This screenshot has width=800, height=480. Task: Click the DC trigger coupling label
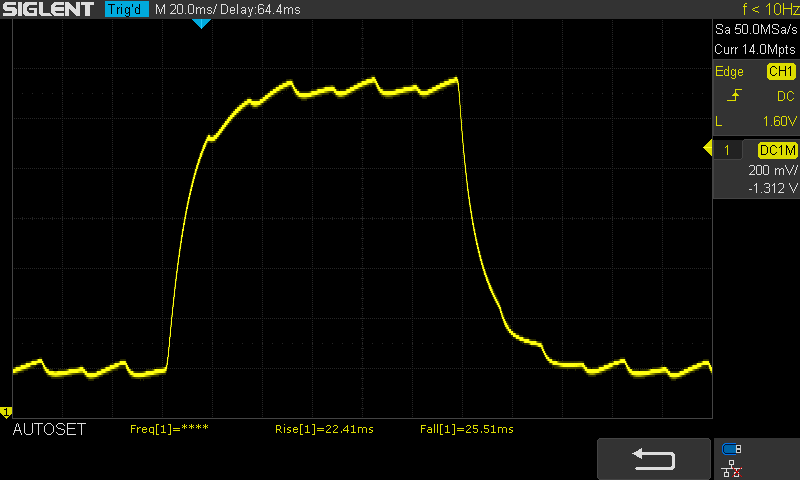786,96
